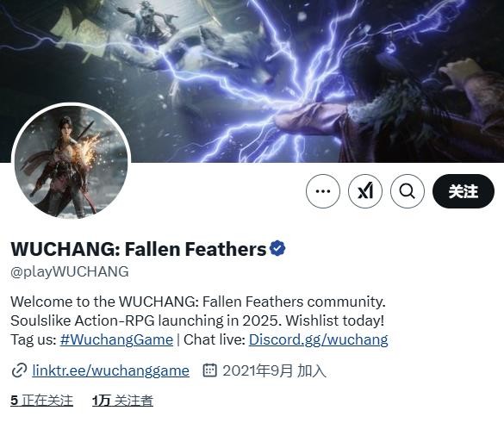Click the Chat live: label text
The height and width of the screenshot is (423, 504).
pos(215,339)
